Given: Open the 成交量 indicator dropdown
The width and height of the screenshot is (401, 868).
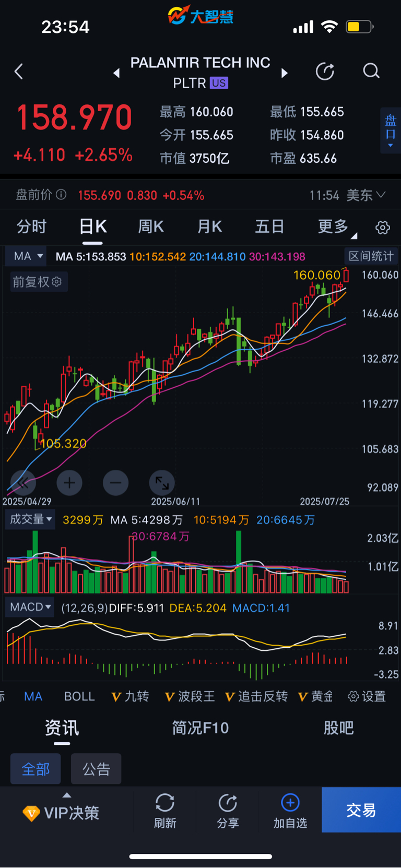Looking at the screenshot, I should [x=31, y=519].
